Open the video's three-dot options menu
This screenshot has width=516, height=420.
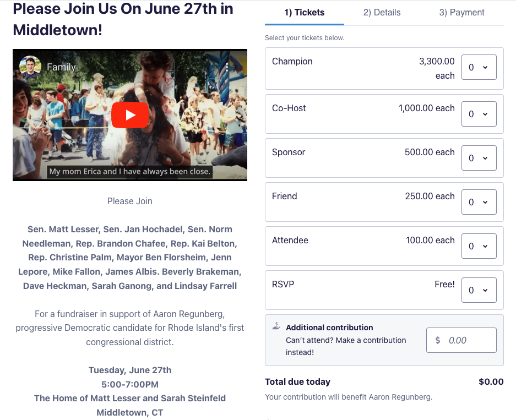click(226, 67)
